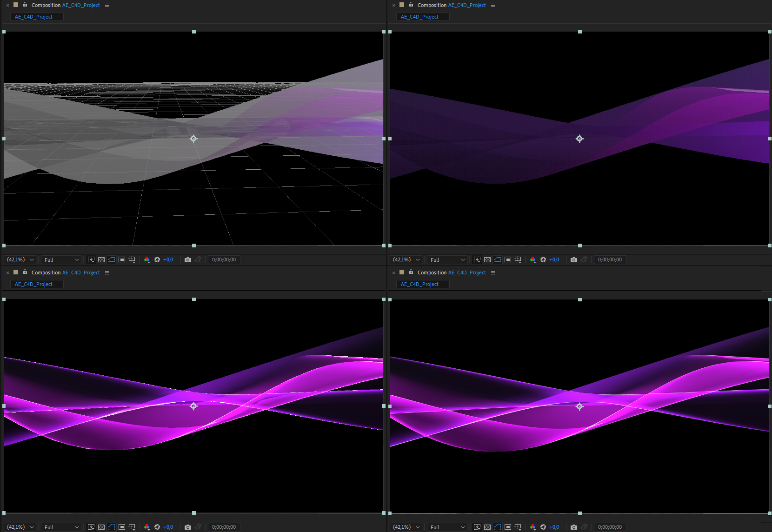Show Channel and Color Management settings top-right

point(533,259)
